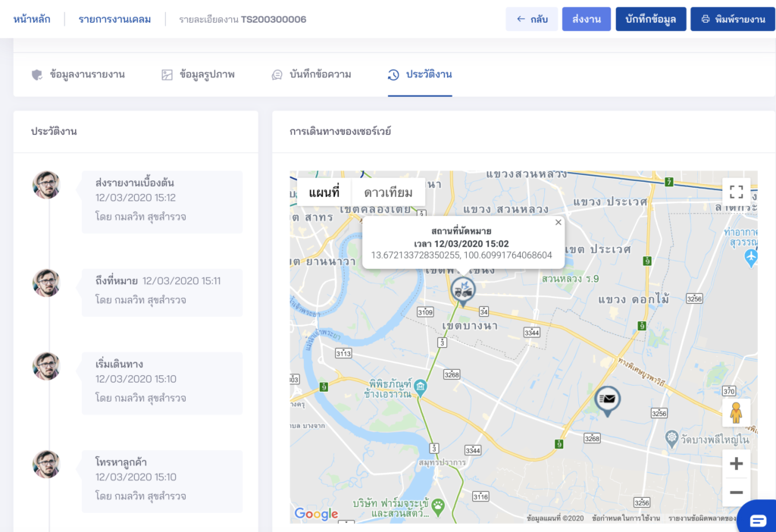Screen dimensions: 776x532
Task: Click the ส่งงาน button
Action: click(587, 19)
